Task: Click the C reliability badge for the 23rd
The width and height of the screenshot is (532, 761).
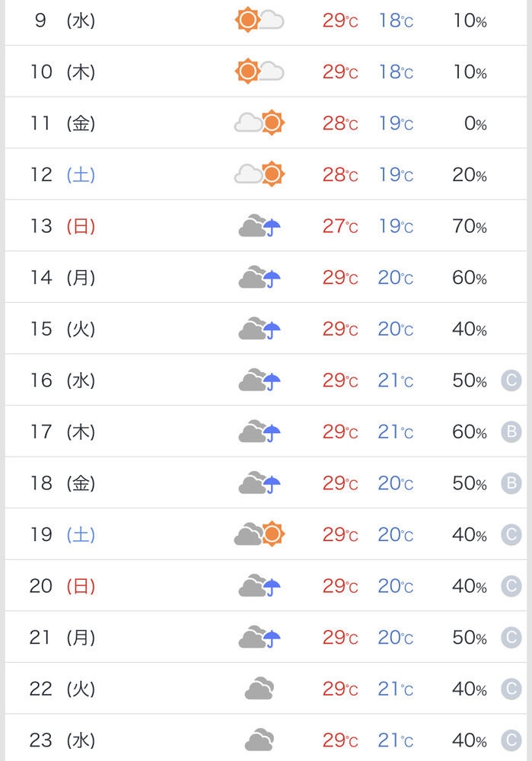Action: click(511, 740)
